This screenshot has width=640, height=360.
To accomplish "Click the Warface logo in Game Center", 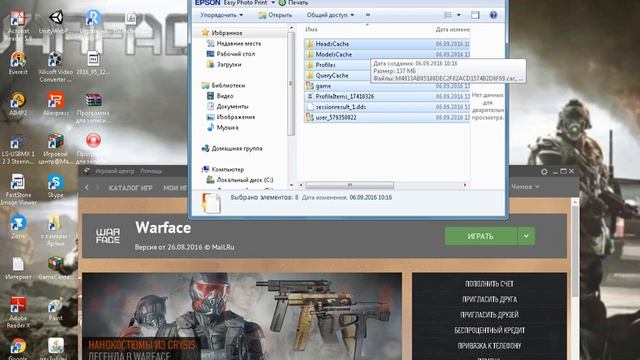I will (x=108, y=236).
